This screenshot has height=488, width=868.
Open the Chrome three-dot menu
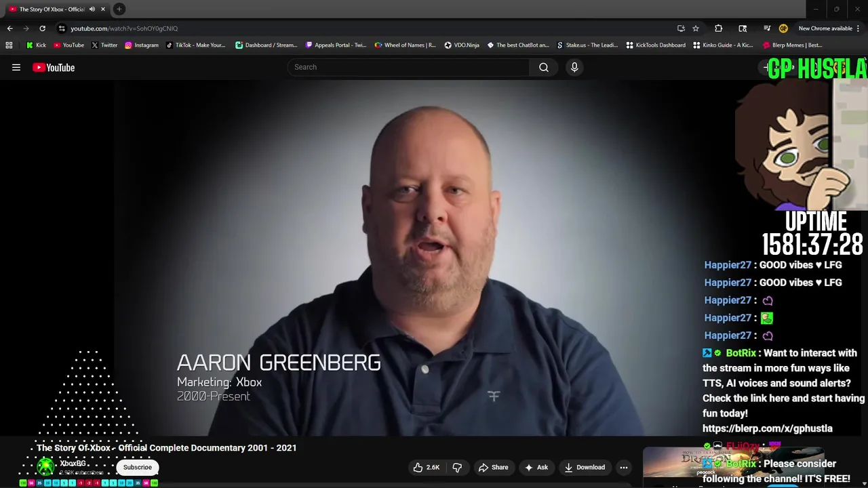click(x=859, y=28)
